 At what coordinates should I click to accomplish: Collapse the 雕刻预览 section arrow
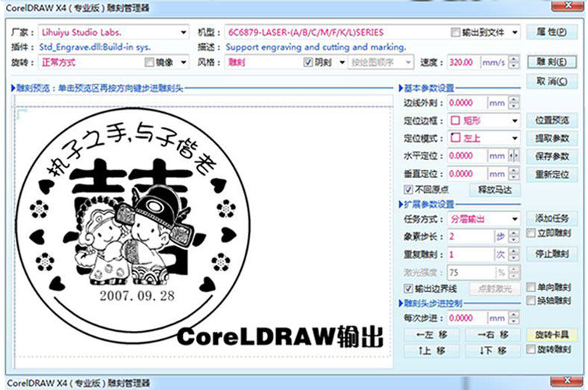tap(13, 89)
